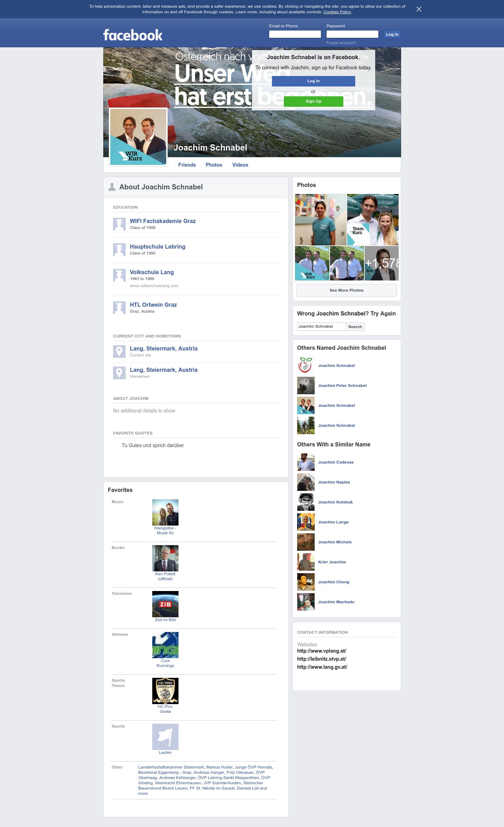Focus the Password field
This screenshot has width=504, height=827.
pyautogui.click(x=352, y=34)
